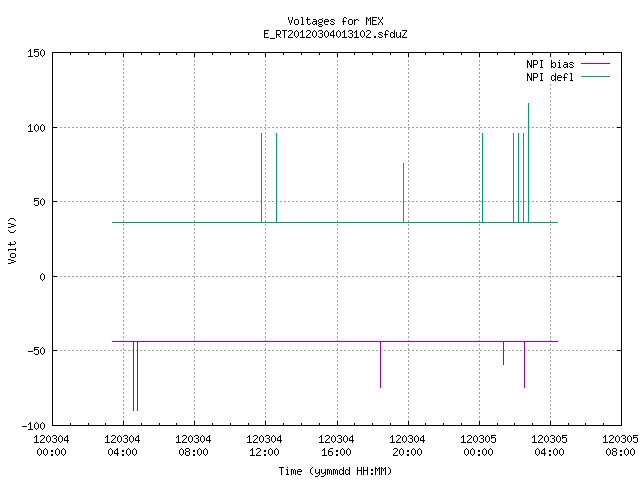This screenshot has height=480, width=640.
Task: Click the x-axis label 120304 16:00
Action: tap(336, 445)
